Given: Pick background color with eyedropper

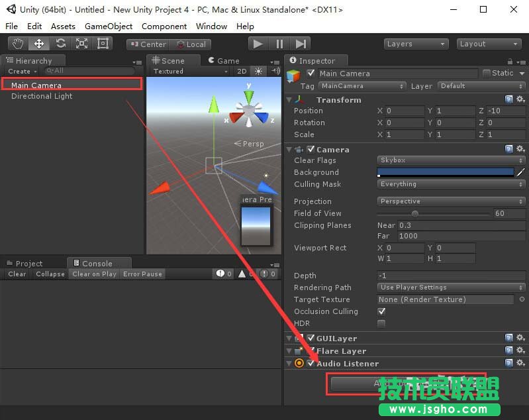Looking at the screenshot, I should coord(520,172).
